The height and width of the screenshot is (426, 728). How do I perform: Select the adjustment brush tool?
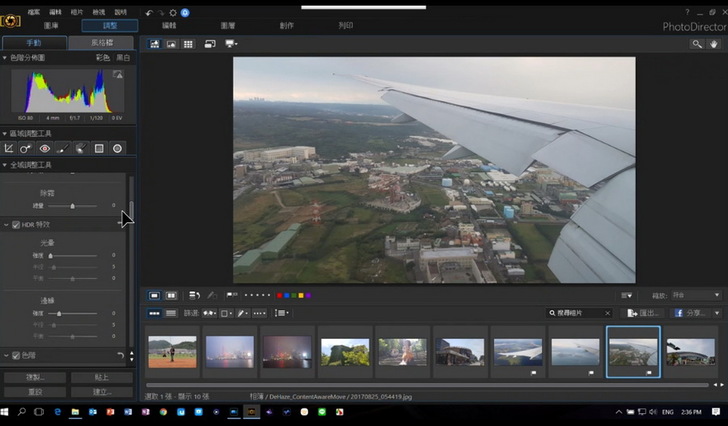pos(63,148)
